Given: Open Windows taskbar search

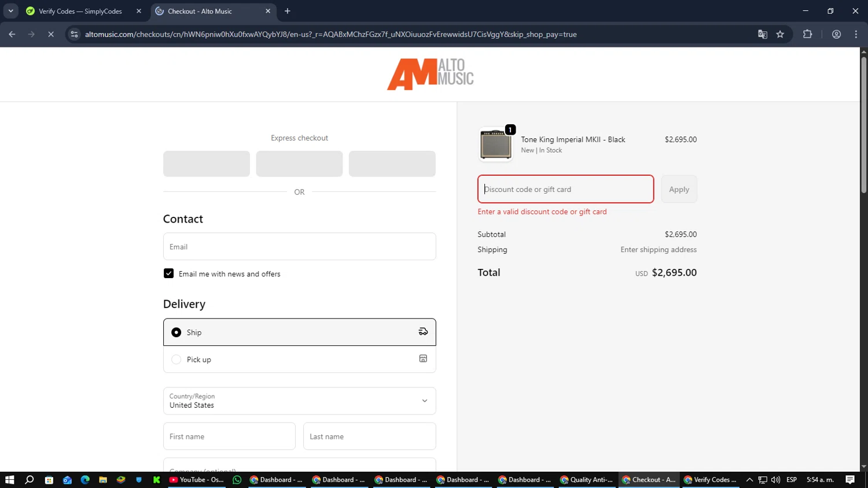Looking at the screenshot, I should point(30,480).
